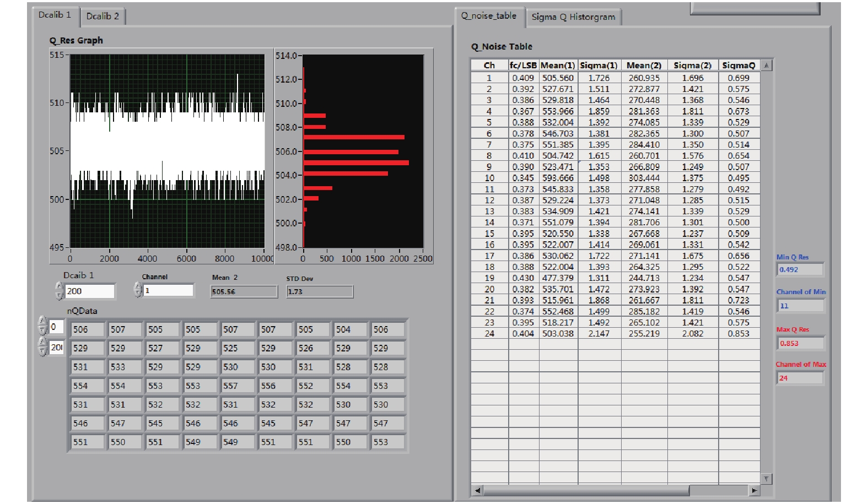Click the Sigma(1) cell 1.859 in row 4
The width and height of the screenshot is (868, 504).
click(x=599, y=111)
